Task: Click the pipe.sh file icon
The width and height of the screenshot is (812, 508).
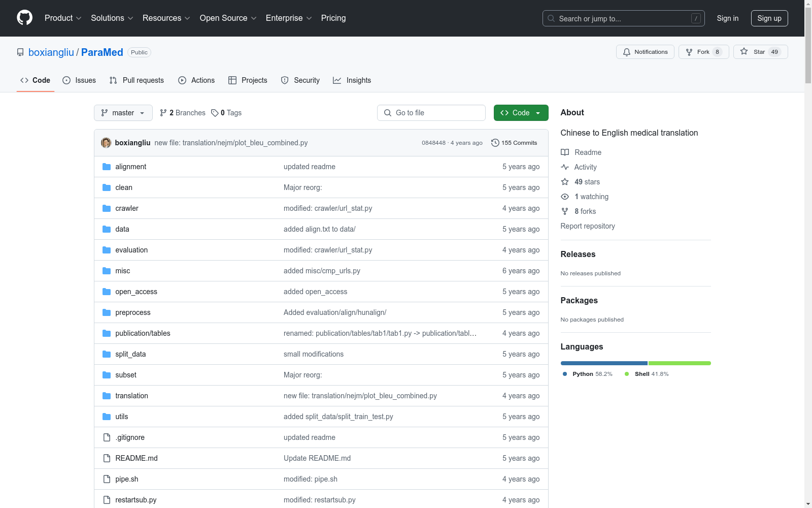Action: click(x=107, y=479)
